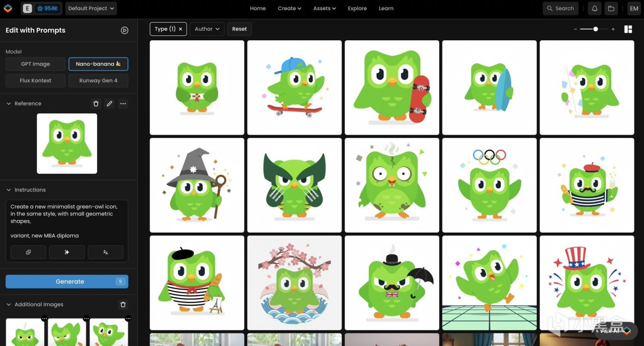Open the wizard hat owl image

tap(197, 185)
